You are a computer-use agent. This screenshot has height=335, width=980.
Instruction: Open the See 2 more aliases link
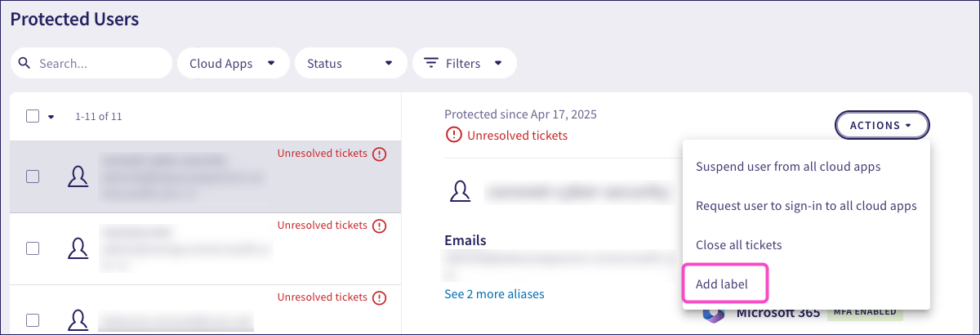coord(494,294)
